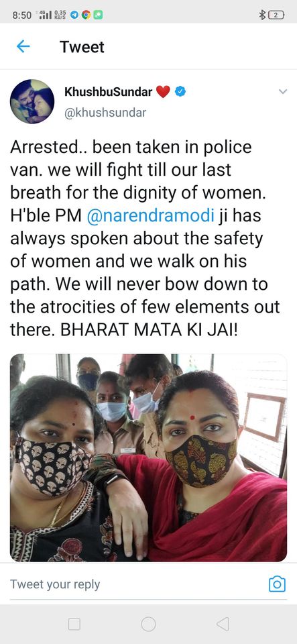Open the attached police van photo

[149, 458]
